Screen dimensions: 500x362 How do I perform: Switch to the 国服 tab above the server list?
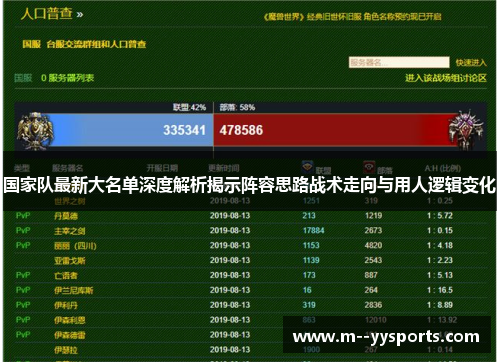[x=23, y=78]
